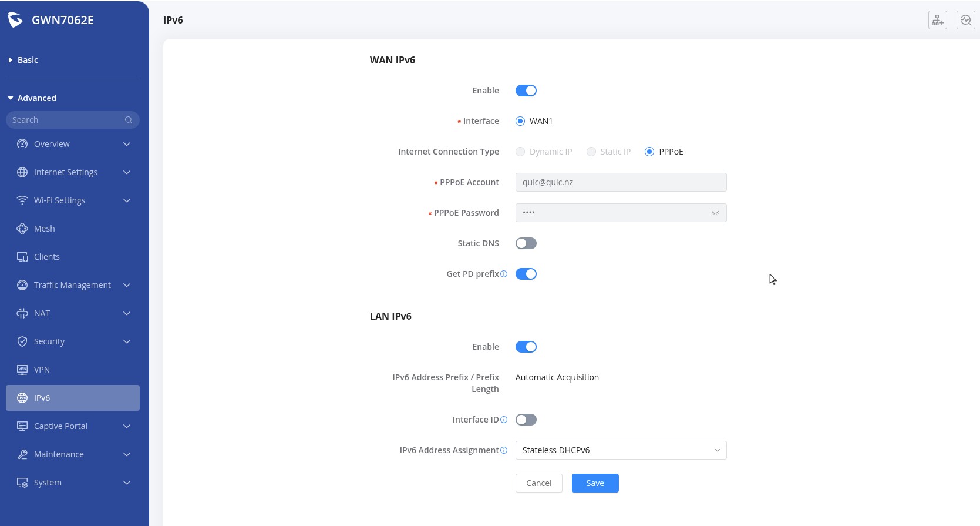
Task: Click the Cancel button
Action: point(538,483)
